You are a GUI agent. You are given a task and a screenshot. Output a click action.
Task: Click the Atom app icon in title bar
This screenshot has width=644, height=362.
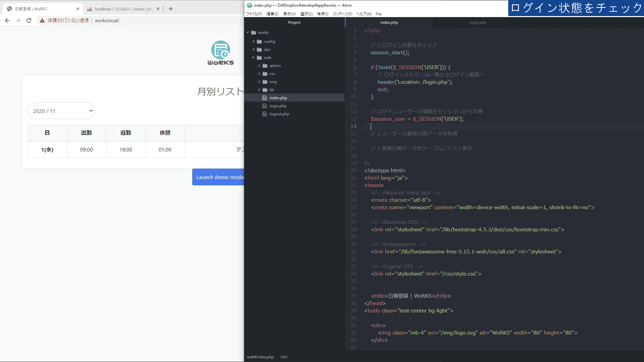coord(249,5)
